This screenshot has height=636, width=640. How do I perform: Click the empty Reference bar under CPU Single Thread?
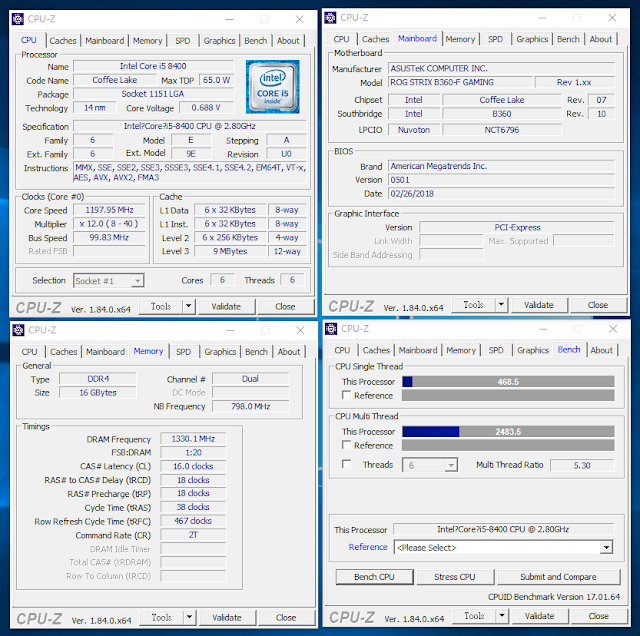coord(508,395)
